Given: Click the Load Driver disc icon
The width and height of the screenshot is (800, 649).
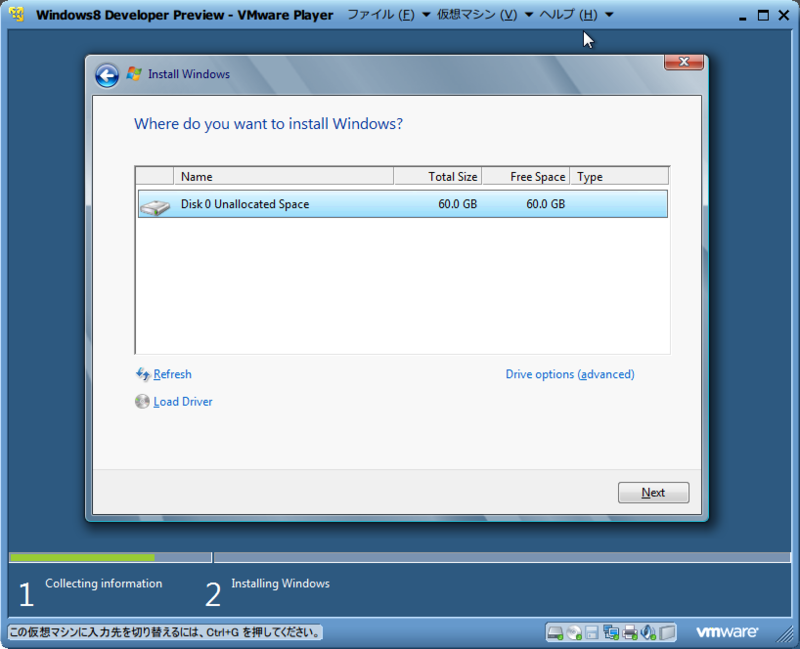Looking at the screenshot, I should tap(142, 402).
